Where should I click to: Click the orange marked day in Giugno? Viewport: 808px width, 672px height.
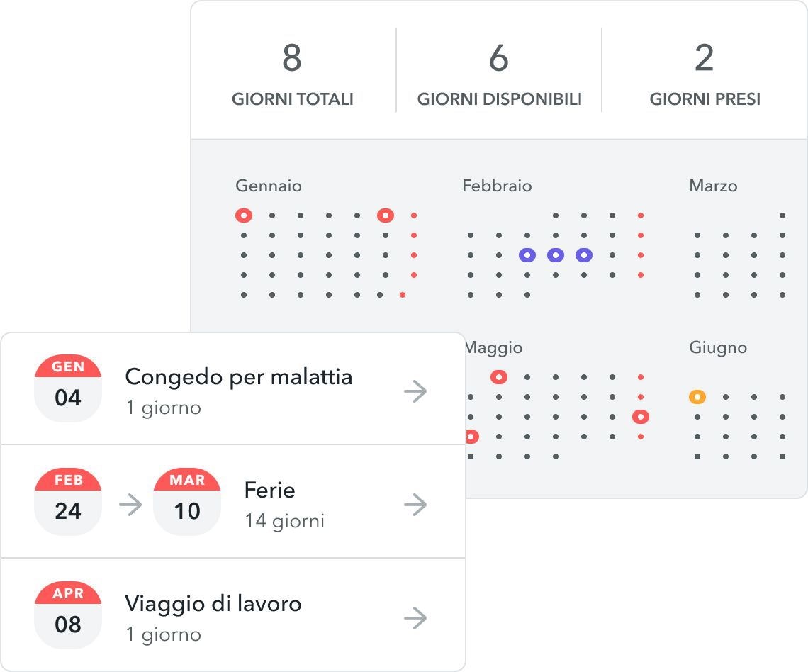(x=697, y=397)
